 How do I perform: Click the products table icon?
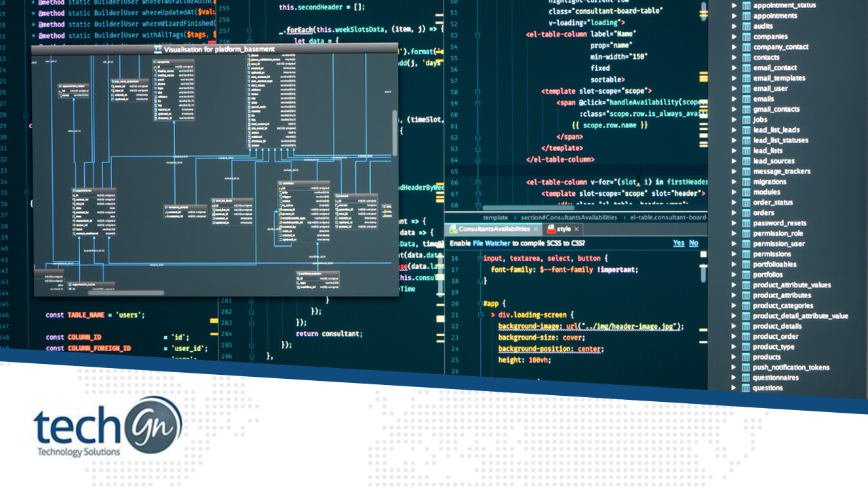pyautogui.click(x=747, y=357)
